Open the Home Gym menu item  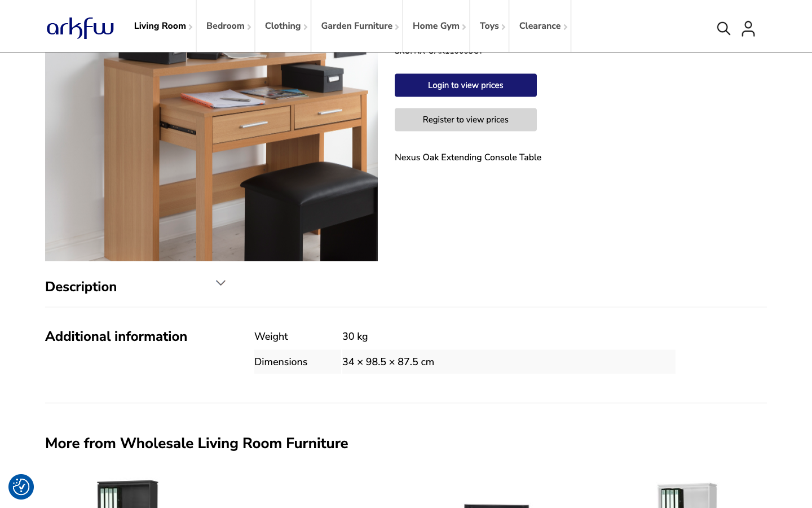[436, 26]
